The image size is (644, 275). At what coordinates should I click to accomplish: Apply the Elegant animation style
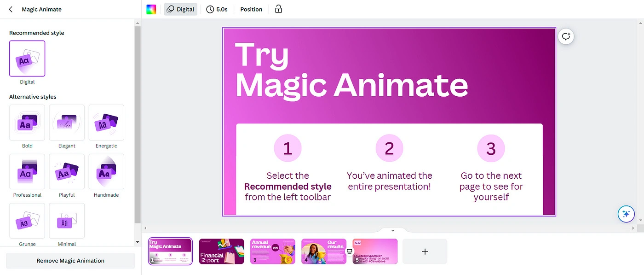click(67, 123)
